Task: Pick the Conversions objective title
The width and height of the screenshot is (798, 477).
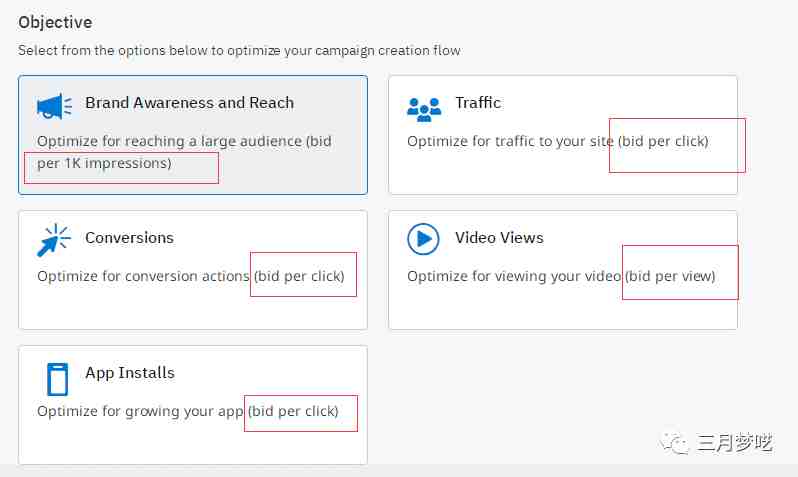Action: 129,237
